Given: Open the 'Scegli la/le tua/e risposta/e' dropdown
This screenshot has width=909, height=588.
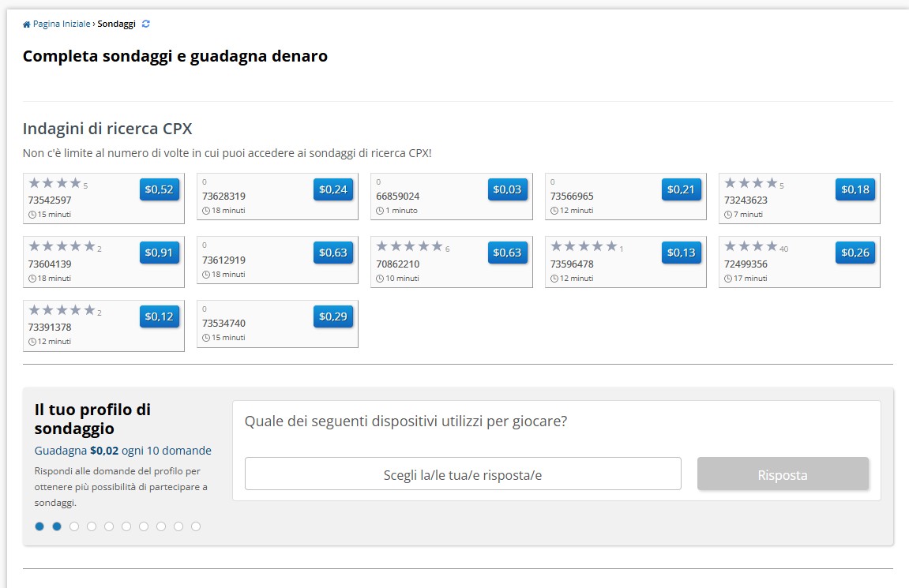Looking at the screenshot, I should 463,474.
